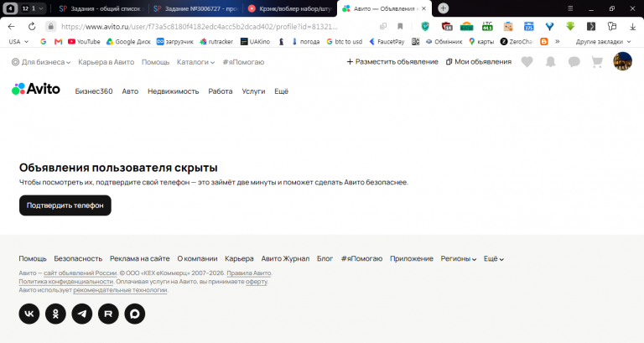Open Rutube social icon in footer
Viewport: 644px width, 343px height.
pos(108,314)
